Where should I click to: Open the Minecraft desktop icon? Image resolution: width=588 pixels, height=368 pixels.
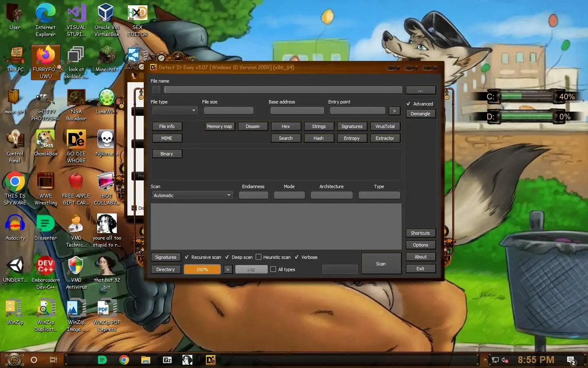tap(107, 59)
